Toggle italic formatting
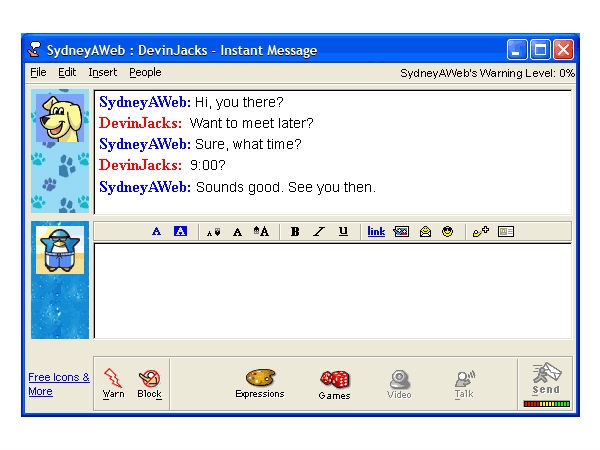Screen dimensions: 600x450 click(x=318, y=232)
